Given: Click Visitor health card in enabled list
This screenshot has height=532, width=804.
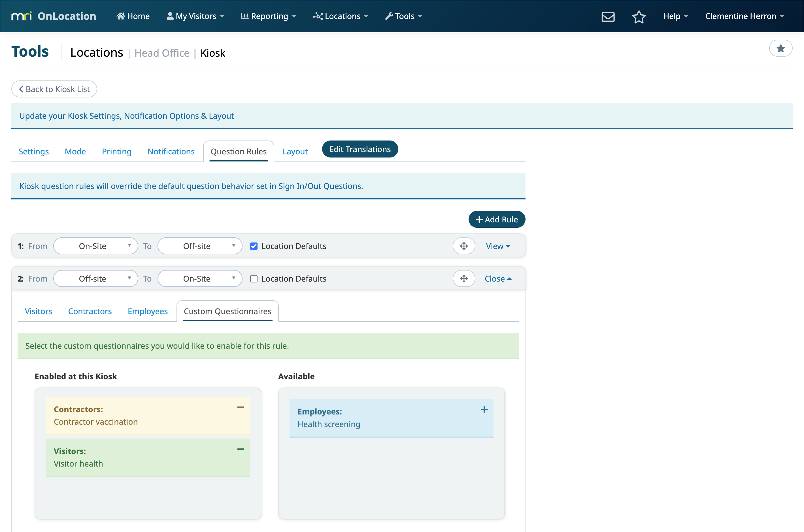Looking at the screenshot, I should pyautogui.click(x=148, y=457).
